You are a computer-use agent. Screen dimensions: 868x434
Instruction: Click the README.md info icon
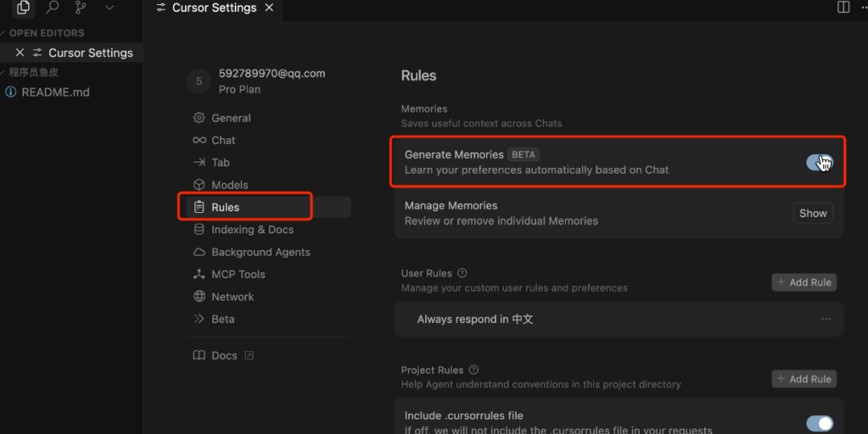(x=10, y=92)
